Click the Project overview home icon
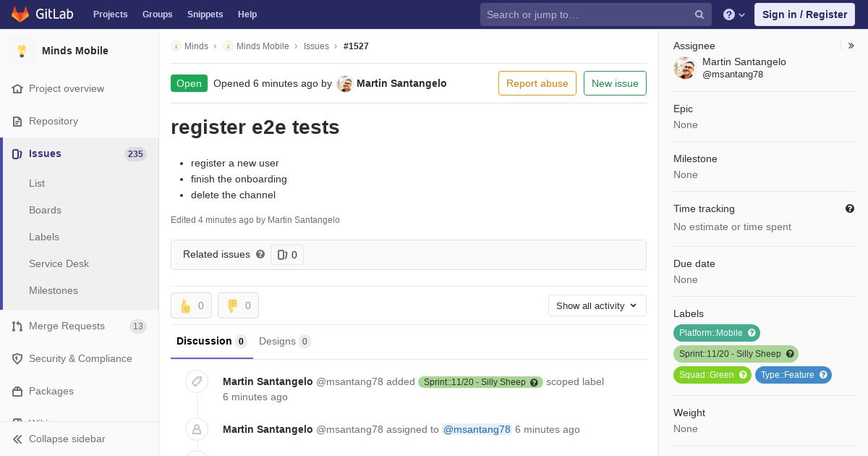Viewport: 868px width, 456px height. tap(17, 88)
